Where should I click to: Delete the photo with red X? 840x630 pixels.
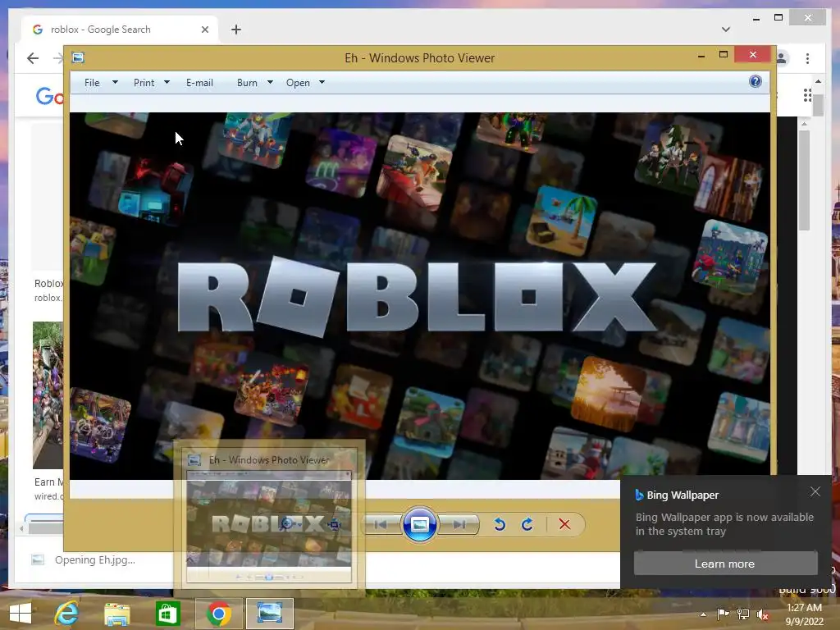pos(564,524)
